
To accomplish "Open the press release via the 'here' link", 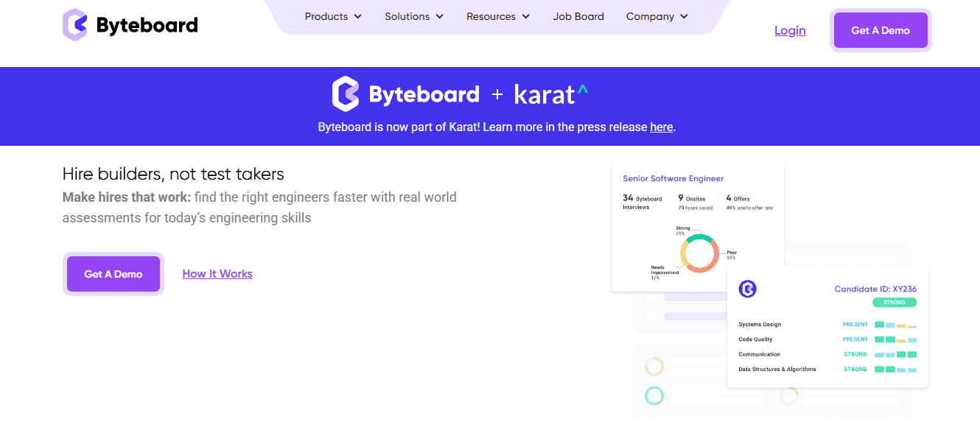I will 661,127.
